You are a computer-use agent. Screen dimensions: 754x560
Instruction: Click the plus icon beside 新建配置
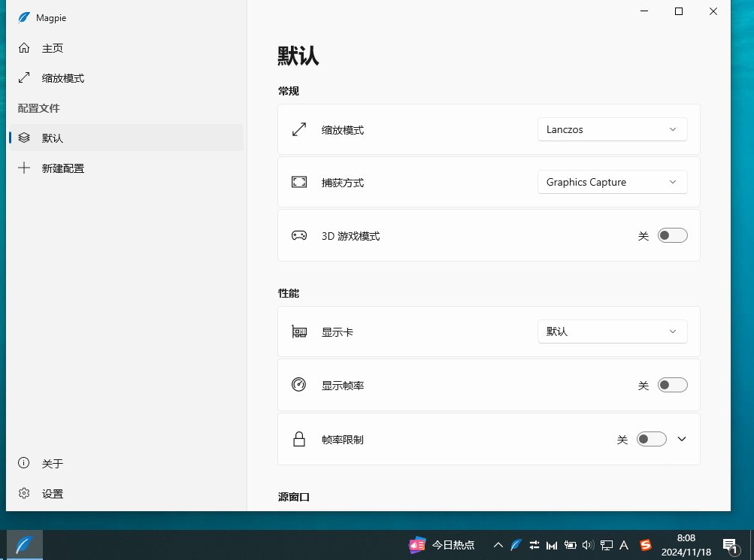point(24,168)
